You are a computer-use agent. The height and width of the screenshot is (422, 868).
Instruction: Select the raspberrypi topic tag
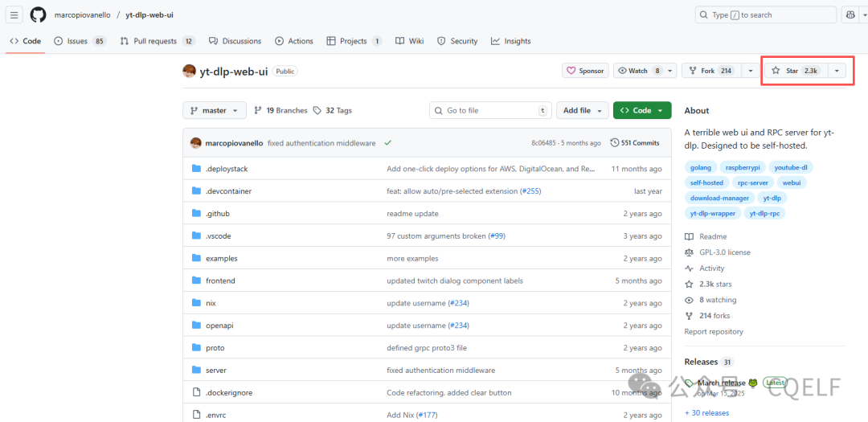742,167
